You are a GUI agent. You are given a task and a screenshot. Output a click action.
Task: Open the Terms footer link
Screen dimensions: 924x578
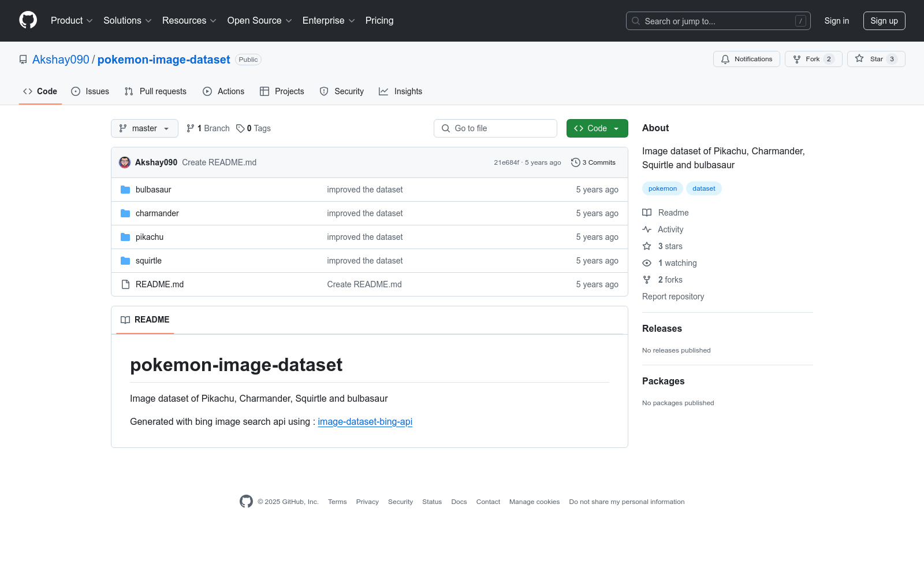(x=337, y=502)
